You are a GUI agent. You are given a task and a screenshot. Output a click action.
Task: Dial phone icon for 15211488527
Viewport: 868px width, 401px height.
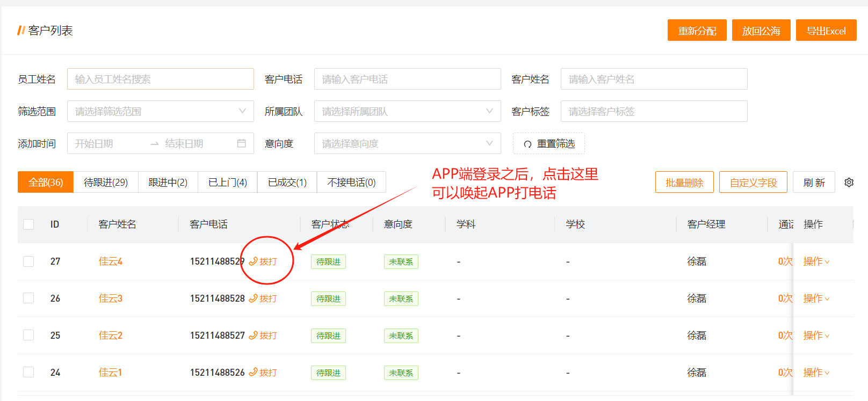tap(253, 336)
